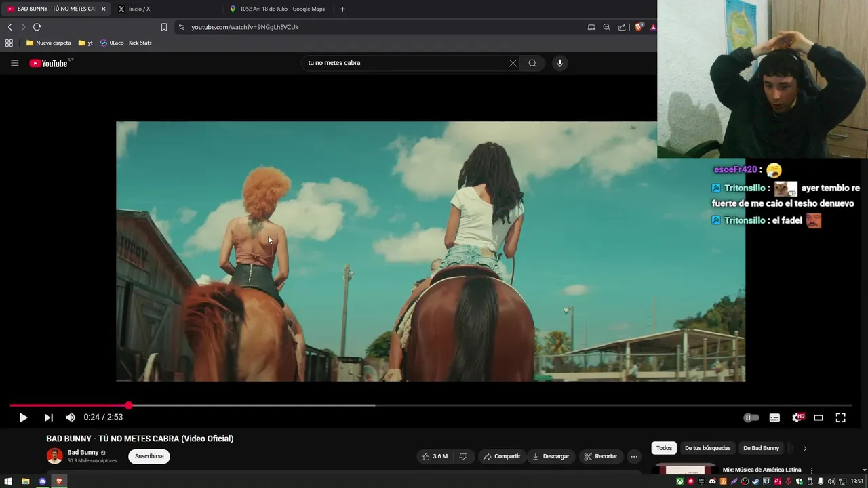Click the red scrubber playhead

click(x=128, y=405)
